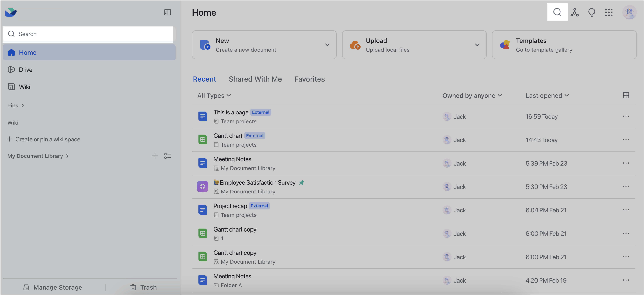Switch to Shared With Me tab
This screenshot has height=295, width=644.
click(x=255, y=79)
